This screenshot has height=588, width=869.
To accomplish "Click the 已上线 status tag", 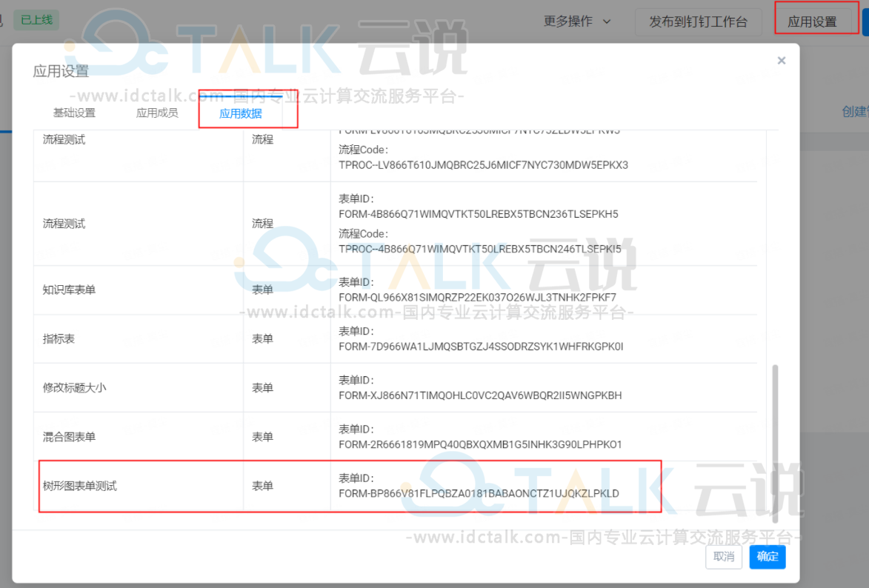I will tap(36, 20).
